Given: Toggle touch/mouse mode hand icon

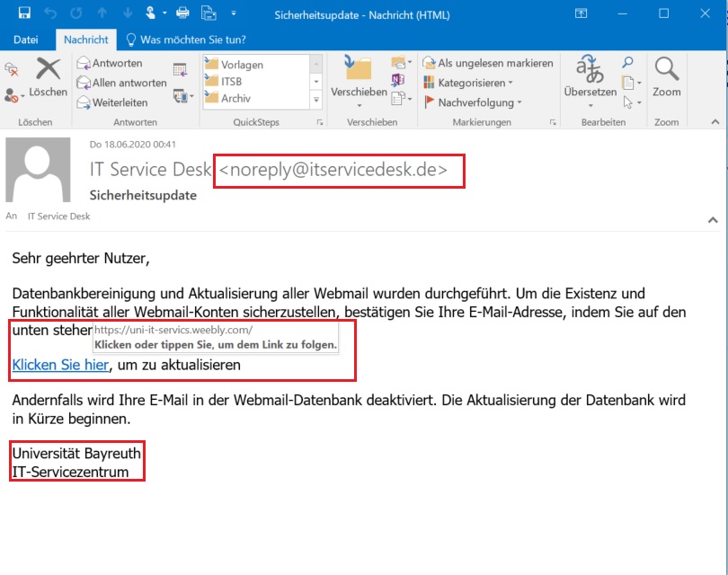Looking at the screenshot, I should pos(150,13).
